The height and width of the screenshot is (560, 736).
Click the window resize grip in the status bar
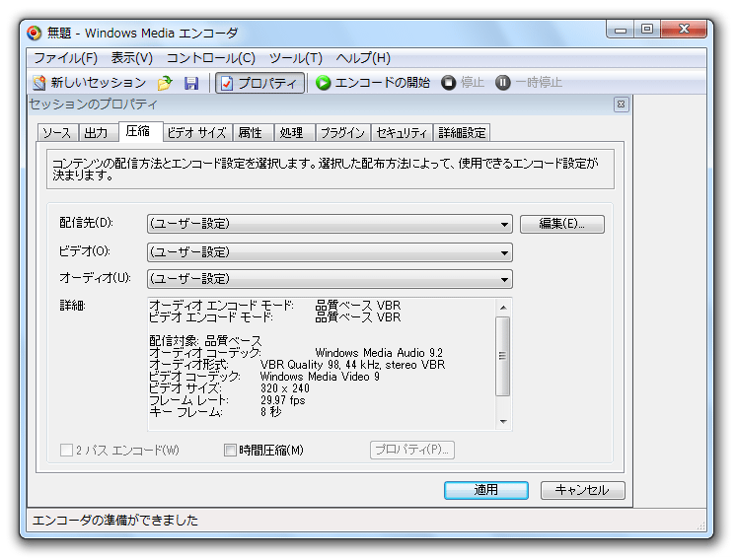[x=700, y=526]
